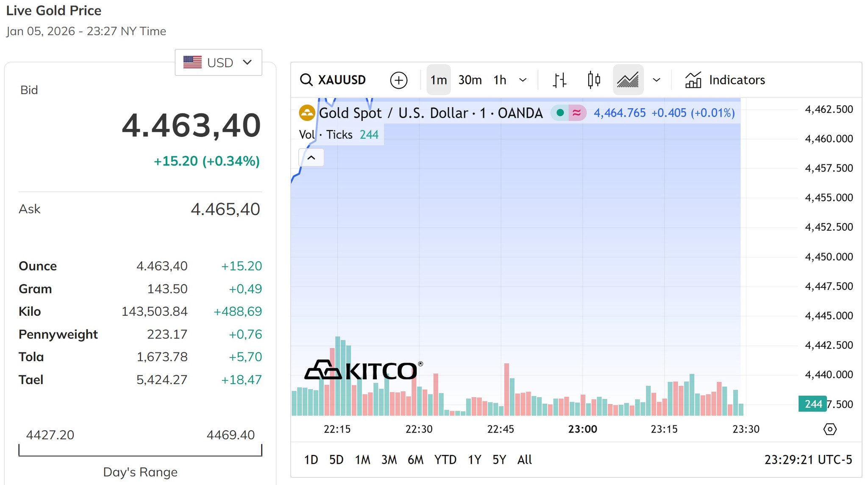Select the 1M date range
Image resolution: width=868 pixels, height=485 pixels.
(362, 460)
